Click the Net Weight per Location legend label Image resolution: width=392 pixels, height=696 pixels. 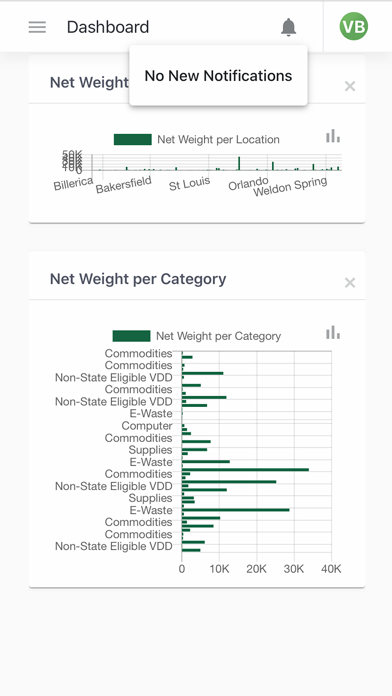[218, 139]
